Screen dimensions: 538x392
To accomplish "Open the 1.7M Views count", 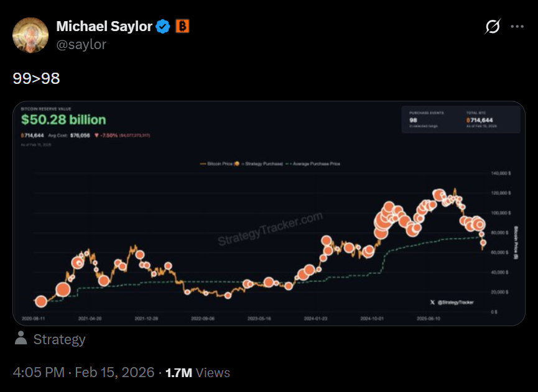I will point(198,373).
